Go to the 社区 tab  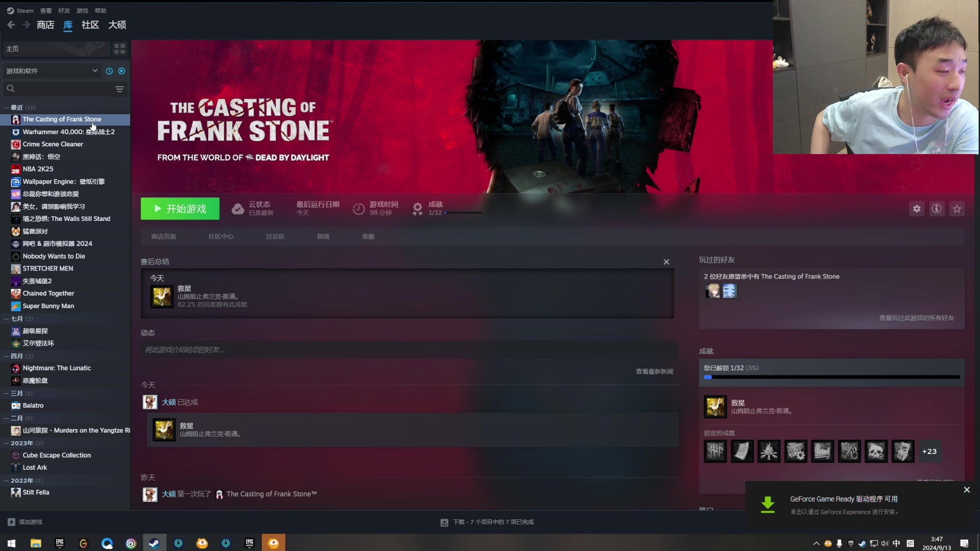(x=90, y=25)
